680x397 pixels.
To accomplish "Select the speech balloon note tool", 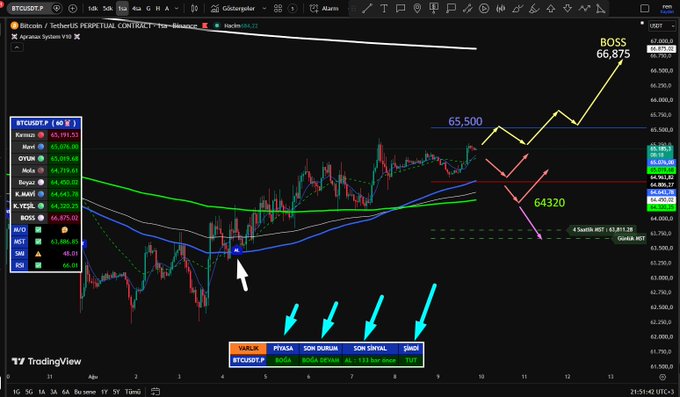I will coord(451,8).
